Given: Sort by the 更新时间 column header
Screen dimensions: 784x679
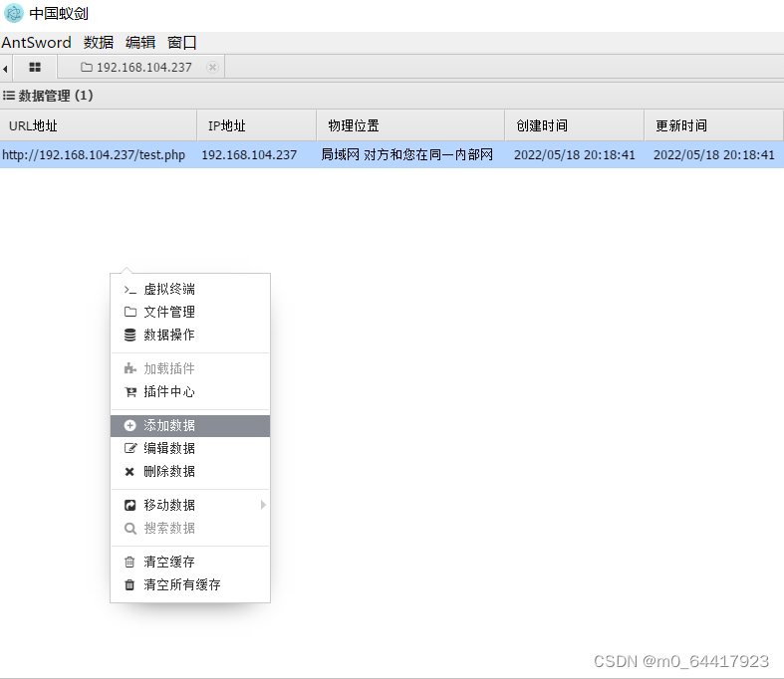Looking at the screenshot, I should click(713, 125).
